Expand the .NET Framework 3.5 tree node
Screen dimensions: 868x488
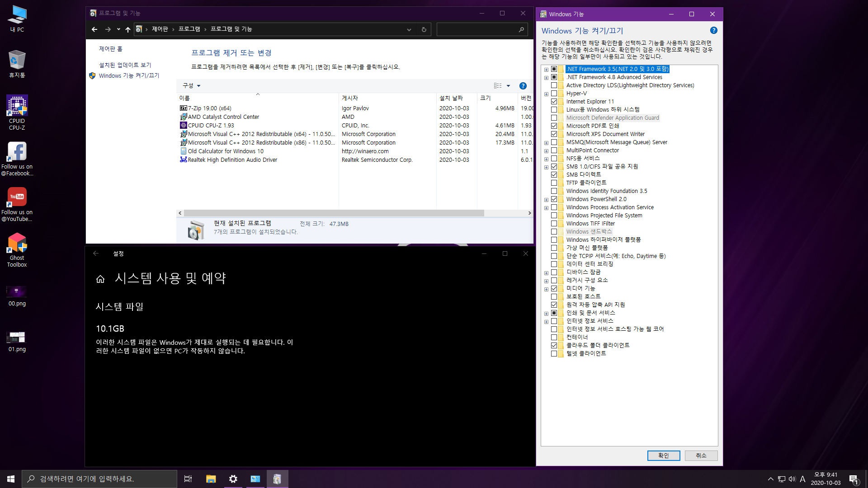coord(546,70)
